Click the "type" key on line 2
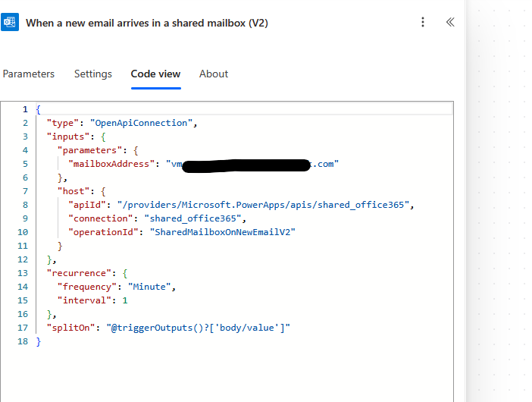Image resolution: width=532 pixels, height=402 pixels. [x=62, y=123]
